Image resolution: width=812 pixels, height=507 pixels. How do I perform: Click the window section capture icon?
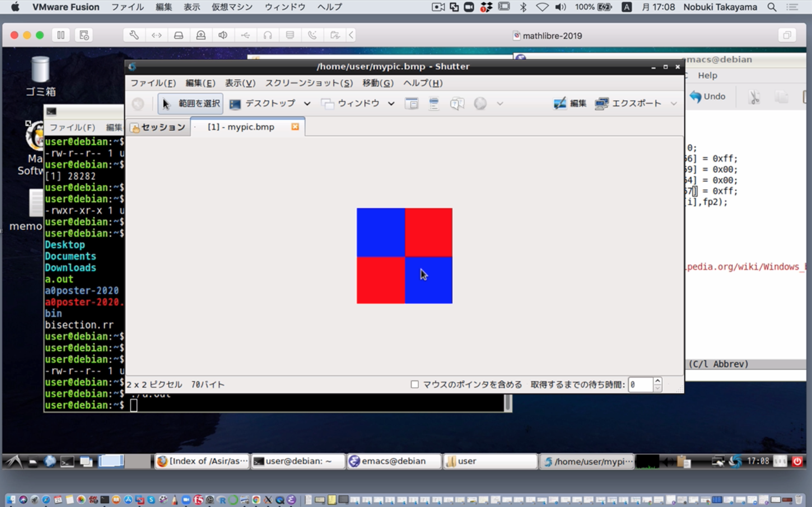(x=411, y=104)
